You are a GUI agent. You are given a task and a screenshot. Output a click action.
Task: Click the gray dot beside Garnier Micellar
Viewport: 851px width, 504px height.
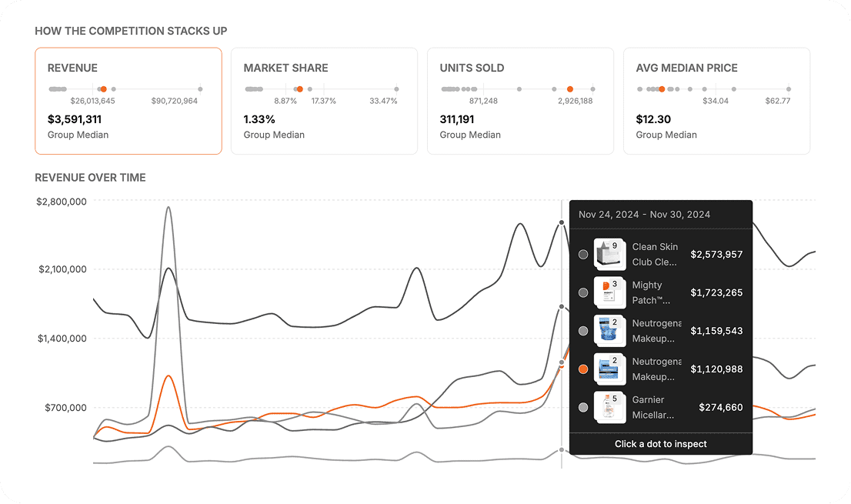tap(583, 407)
